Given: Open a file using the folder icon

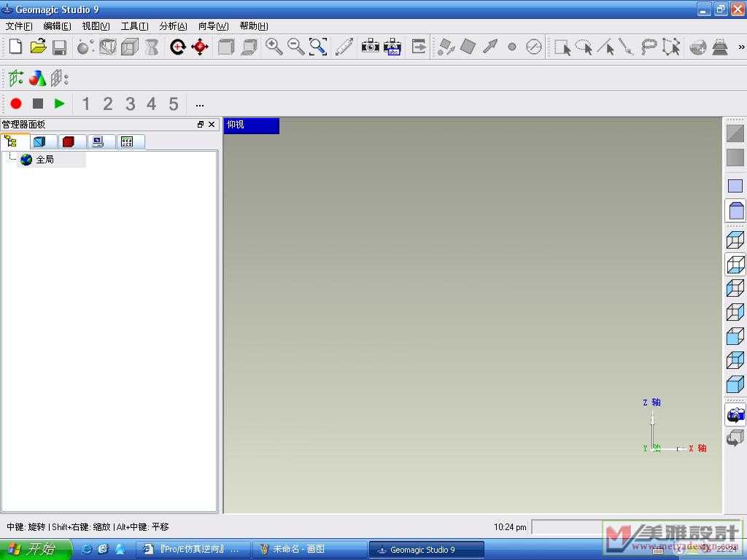Looking at the screenshot, I should click(x=38, y=47).
